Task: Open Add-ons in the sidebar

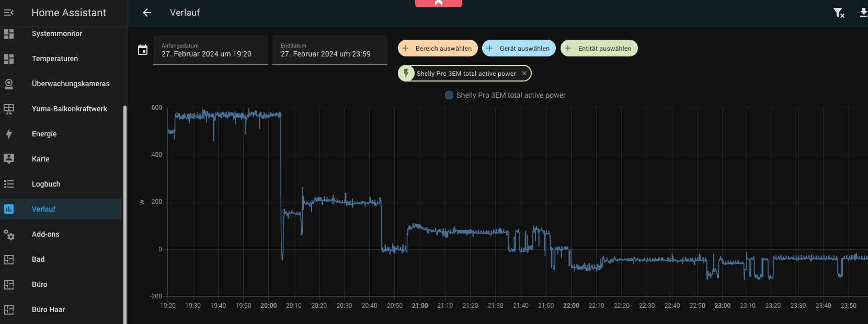Action: [61, 234]
